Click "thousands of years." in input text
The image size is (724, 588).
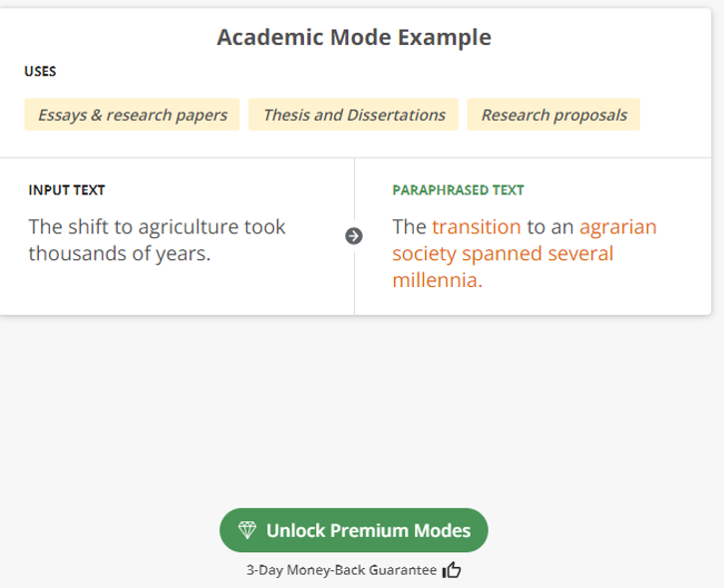120,253
